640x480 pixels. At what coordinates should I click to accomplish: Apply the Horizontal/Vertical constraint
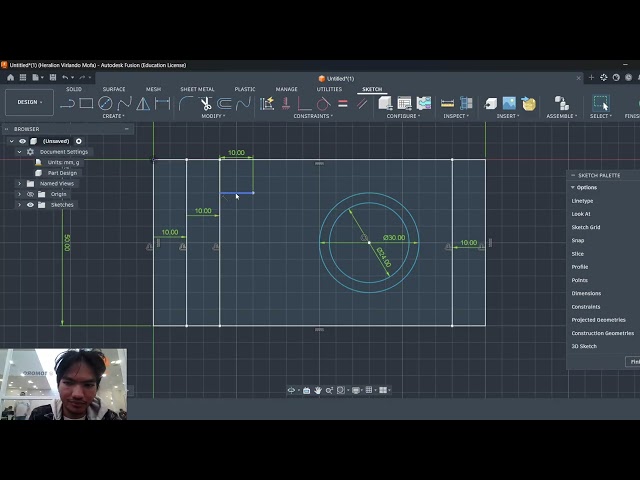[286, 104]
